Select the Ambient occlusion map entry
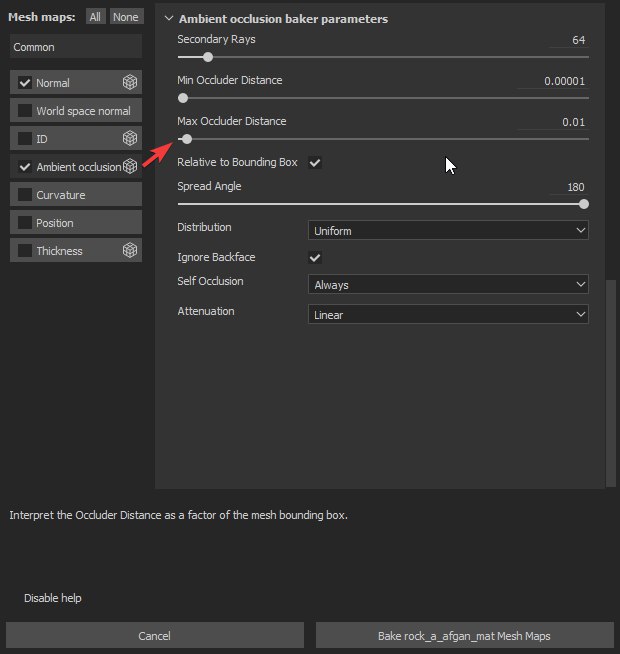The height and width of the screenshot is (654, 620). (78, 167)
